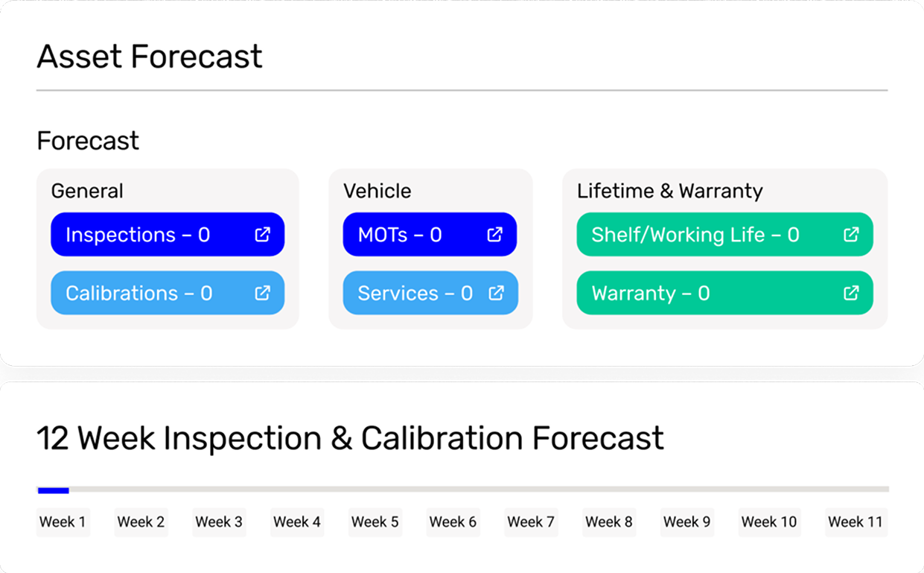Select the Week 9 tab
The height and width of the screenshot is (573, 924).
(x=686, y=522)
